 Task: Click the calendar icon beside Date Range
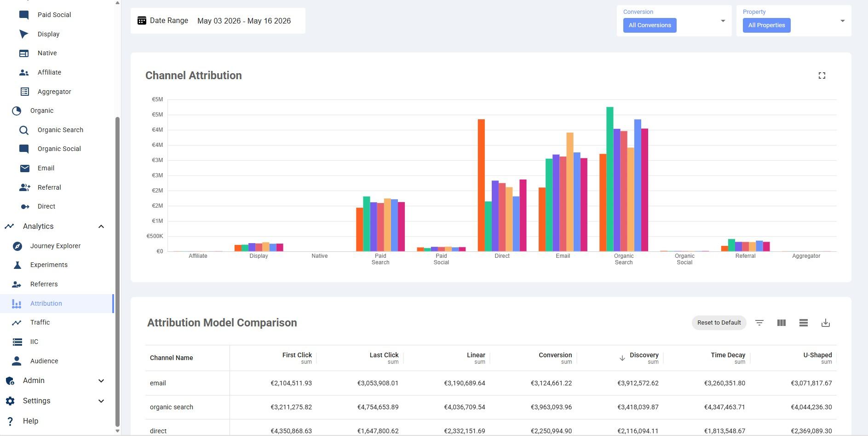click(x=142, y=21)
